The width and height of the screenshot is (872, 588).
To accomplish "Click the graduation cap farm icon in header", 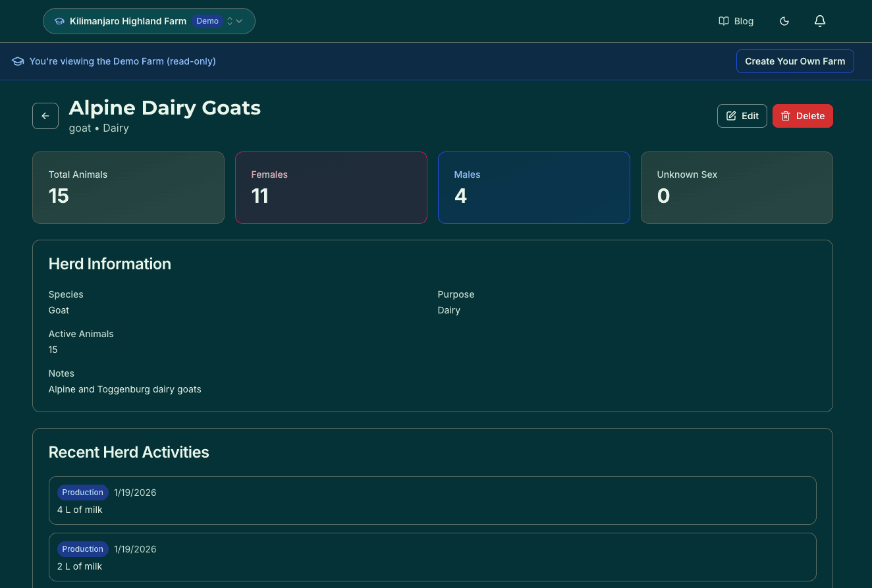I will [59, 20].
